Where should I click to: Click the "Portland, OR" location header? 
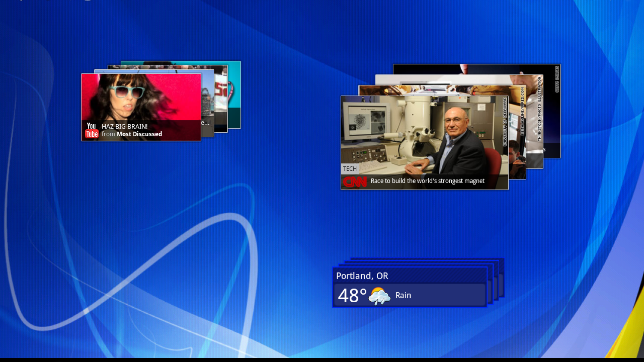click(x=362, y=276)
